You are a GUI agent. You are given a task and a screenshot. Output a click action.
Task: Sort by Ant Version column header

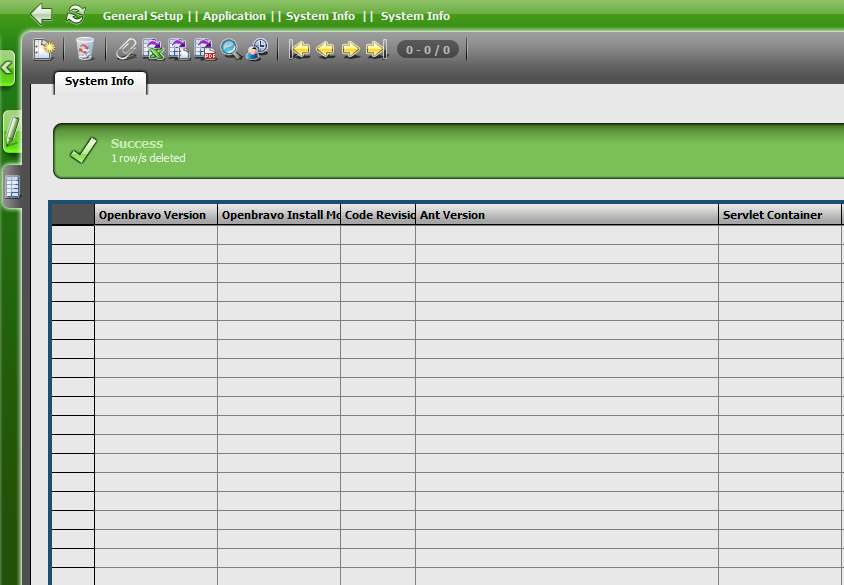click(x=567, y=215)
